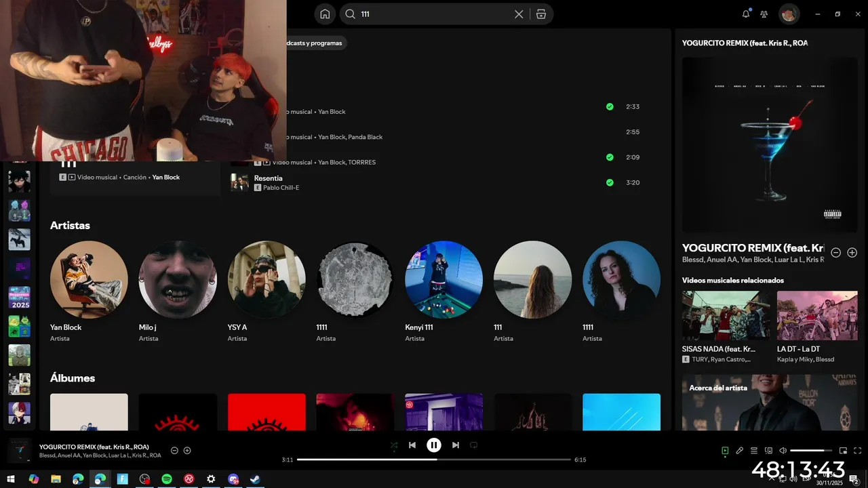Toggle shuffle in the player bar
Screen dimensions: 868x488
[394, 445]
